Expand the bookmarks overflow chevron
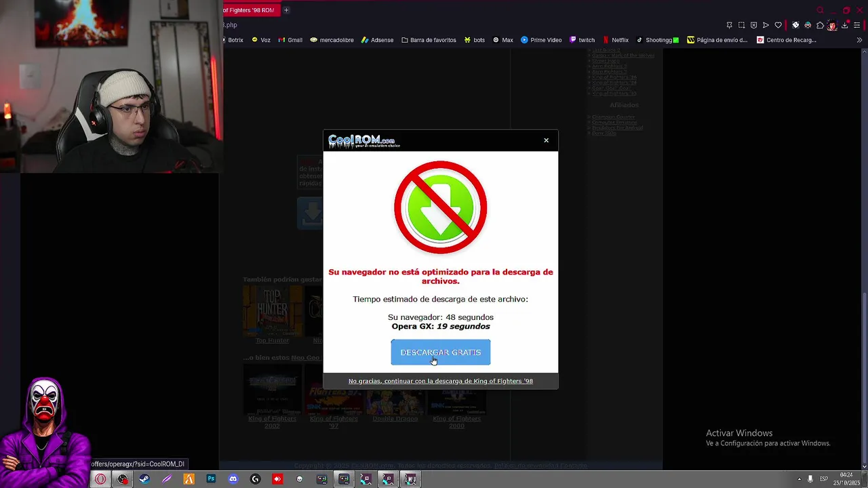868x488 pixels. pos(859,40)
